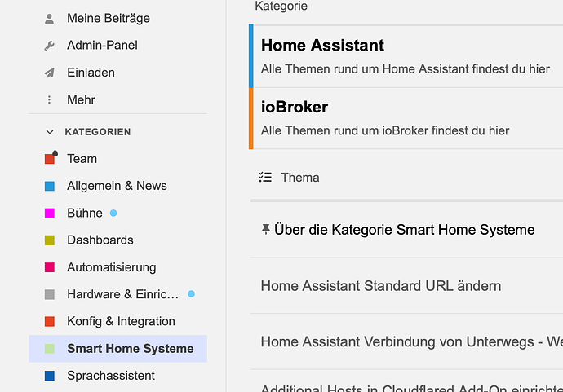
Task: Click the pin icon on Über die Kategorie topic
Action: tap(266, 229)
